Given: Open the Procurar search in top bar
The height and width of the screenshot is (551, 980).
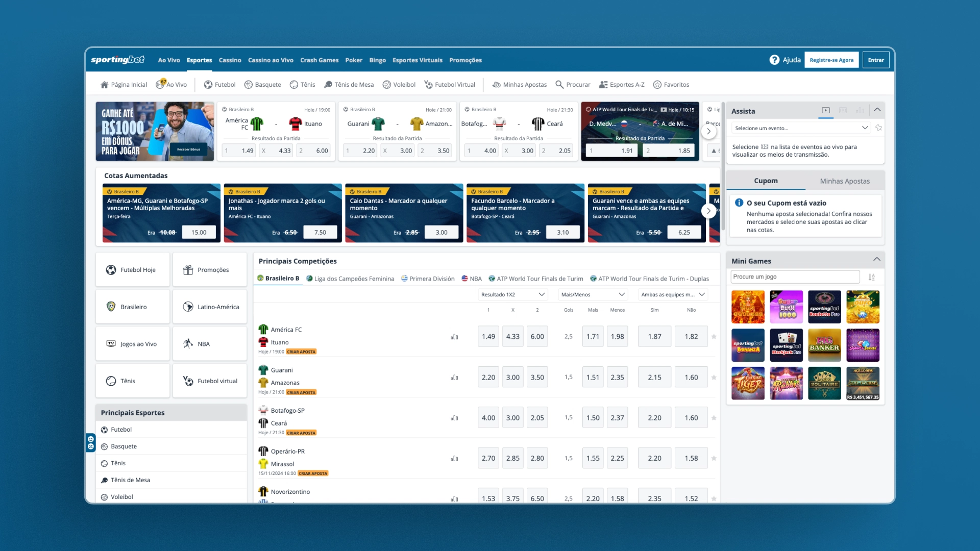Looking at the screenshot, I should point(573,84).
